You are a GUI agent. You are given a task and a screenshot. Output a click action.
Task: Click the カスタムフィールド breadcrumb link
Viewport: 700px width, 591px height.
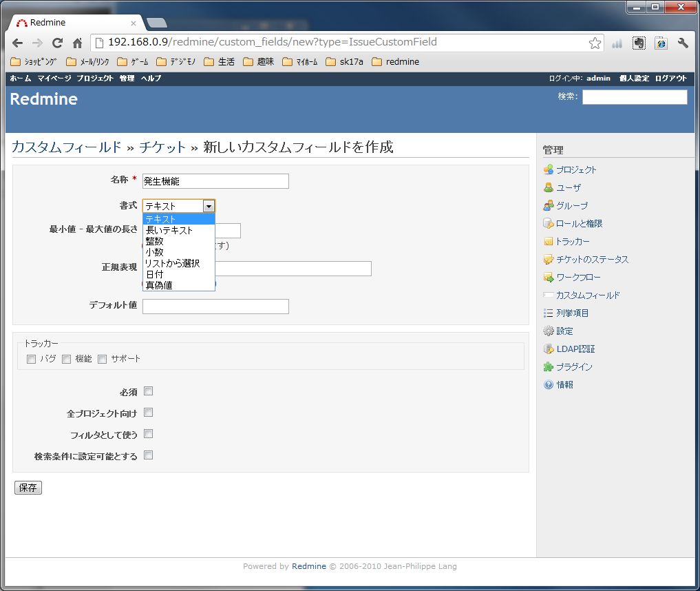(x=67, y=147)
